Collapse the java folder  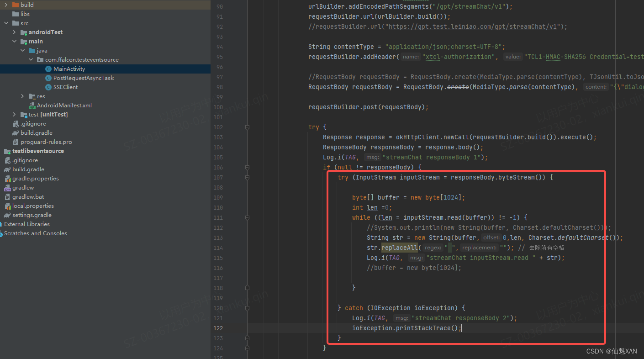pos(22,51)
